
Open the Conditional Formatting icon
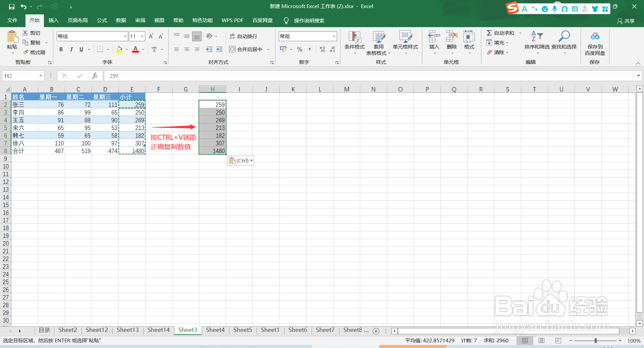(355, 37)
